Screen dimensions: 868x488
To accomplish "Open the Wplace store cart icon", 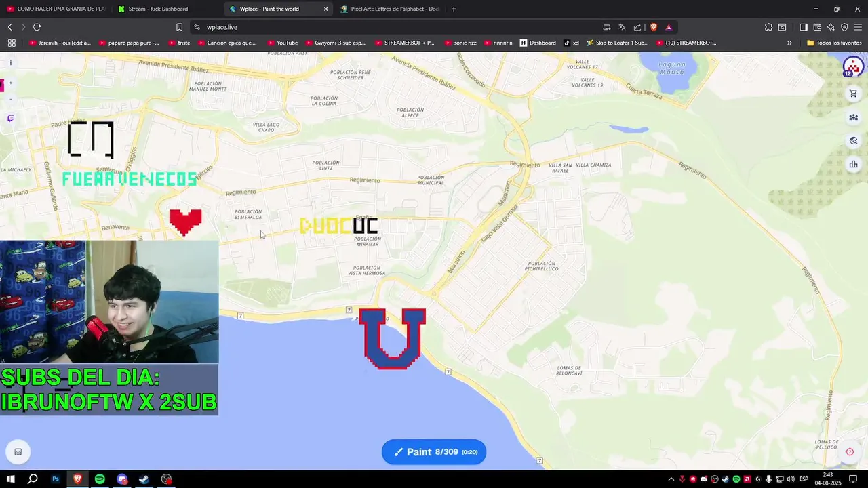I will pyautogui.click(x=853, y=94).
